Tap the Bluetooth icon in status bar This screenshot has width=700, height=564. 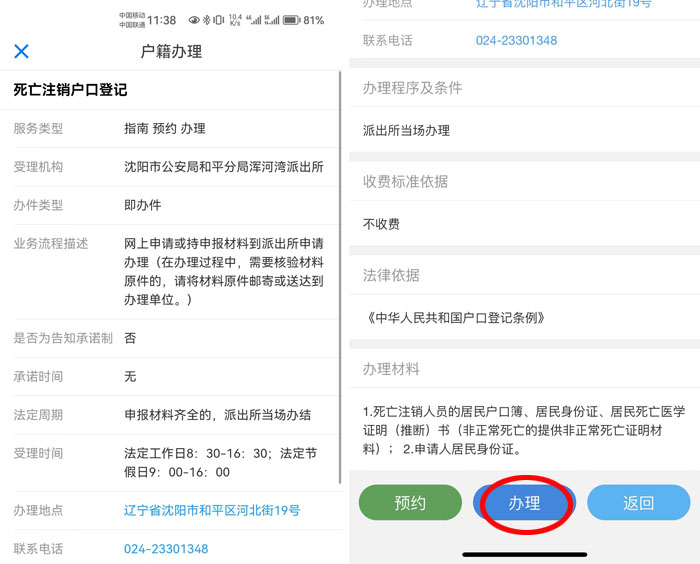coord(207,20)
